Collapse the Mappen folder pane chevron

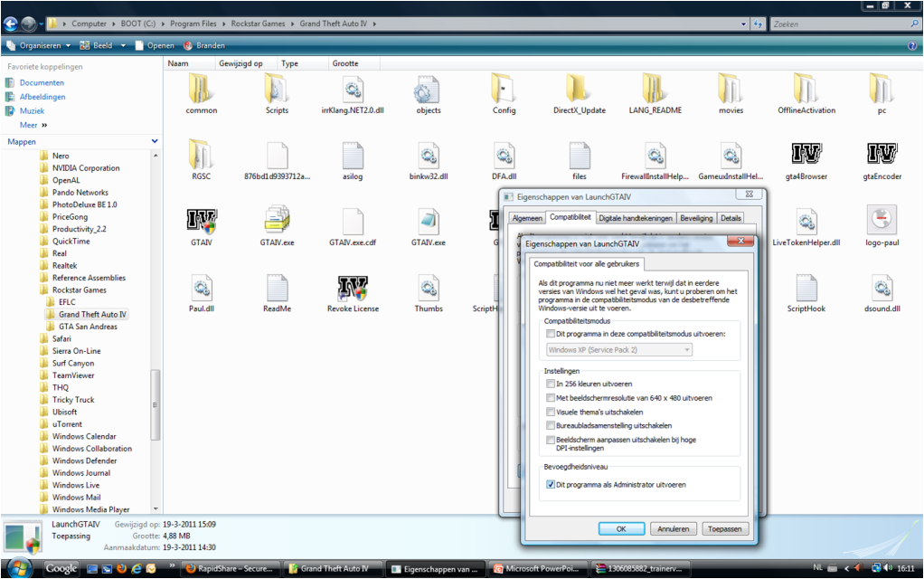tap(155, 141)
